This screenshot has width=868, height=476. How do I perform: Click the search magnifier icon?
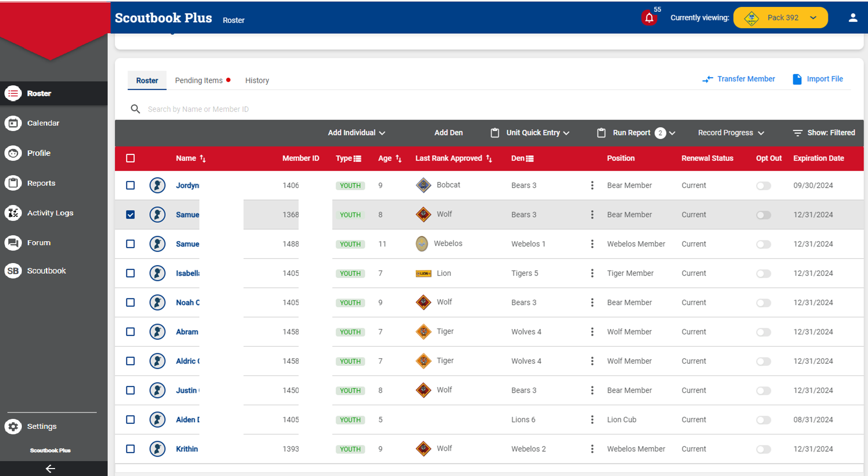[x=135, y=109]
